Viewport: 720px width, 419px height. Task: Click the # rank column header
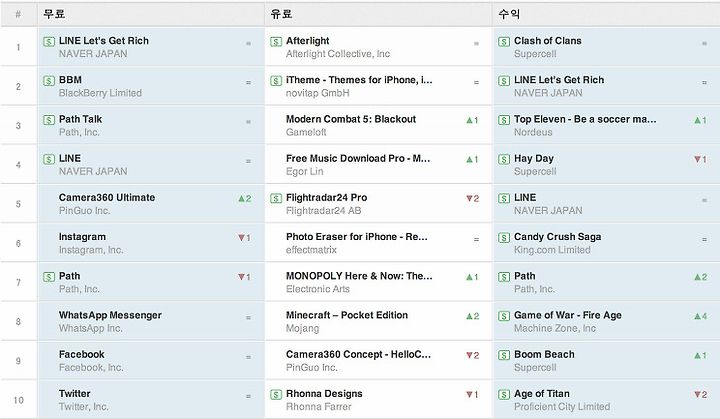(x=19, y=14)
